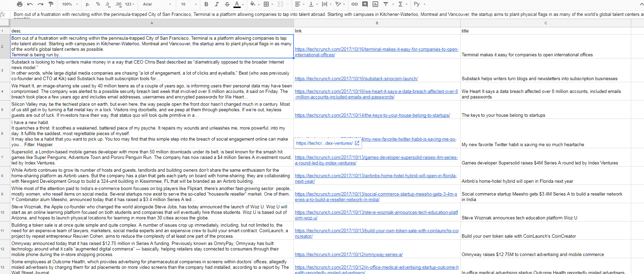The width and height of the screenshot is (644, 274).
Task: Select the Silicon Valley description cell
Action: pyautogui.click(x=152, y=110)
